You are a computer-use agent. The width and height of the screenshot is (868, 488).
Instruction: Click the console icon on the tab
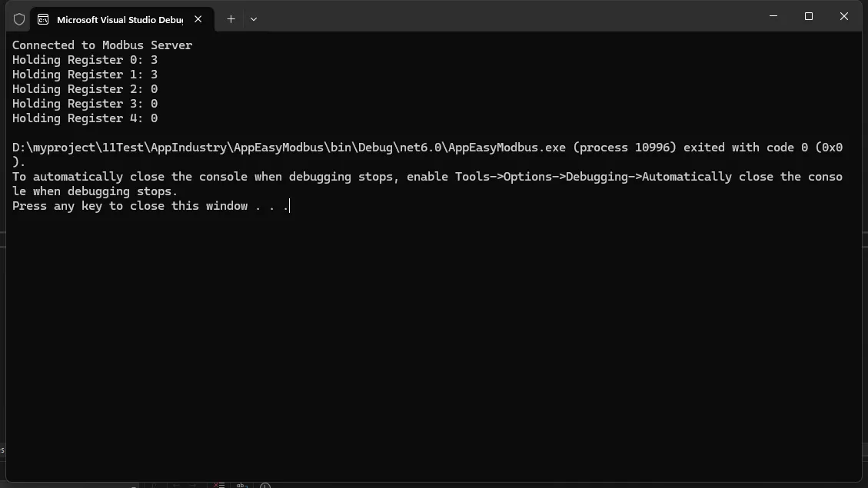44,19
